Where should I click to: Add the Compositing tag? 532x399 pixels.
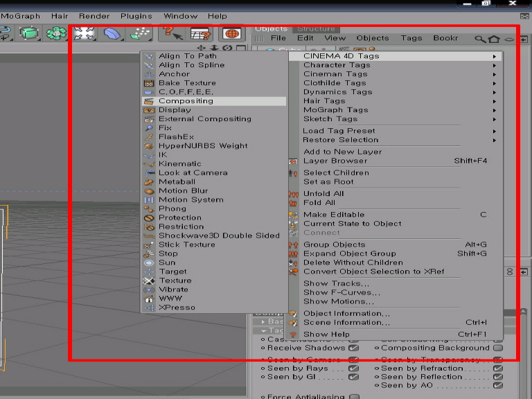coord(214,100)
